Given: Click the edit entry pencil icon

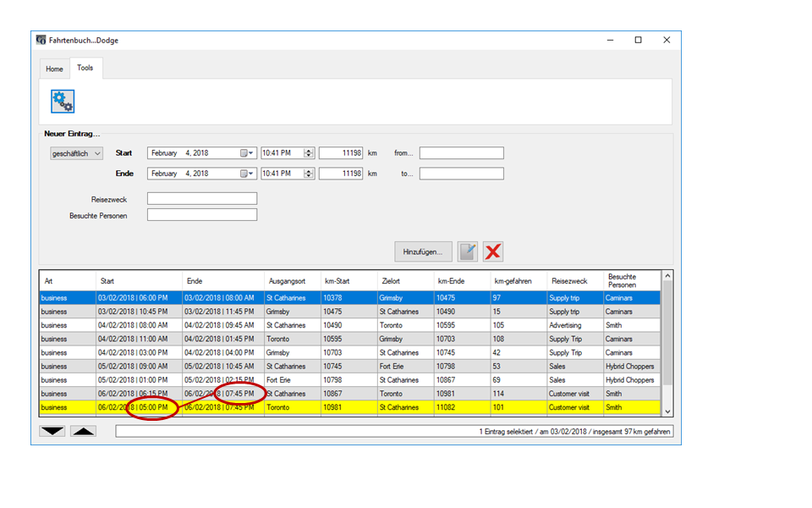Looking at the screenshot, I should coord(468,251).
